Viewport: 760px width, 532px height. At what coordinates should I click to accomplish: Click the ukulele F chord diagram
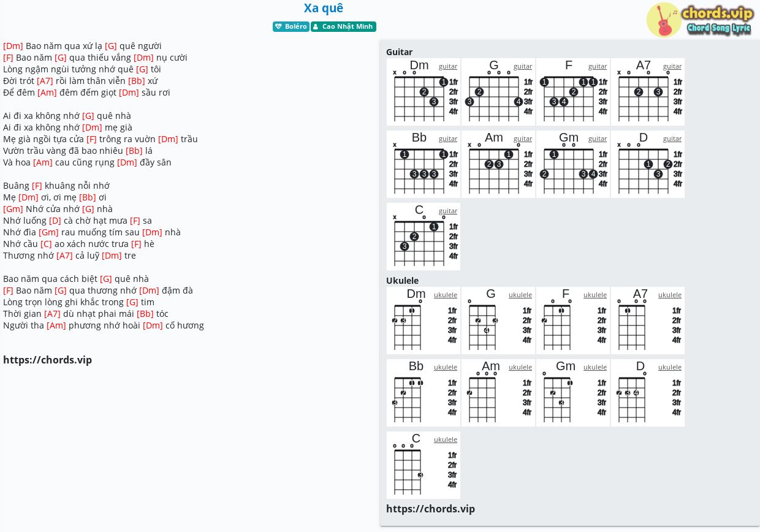pos(573,321)
